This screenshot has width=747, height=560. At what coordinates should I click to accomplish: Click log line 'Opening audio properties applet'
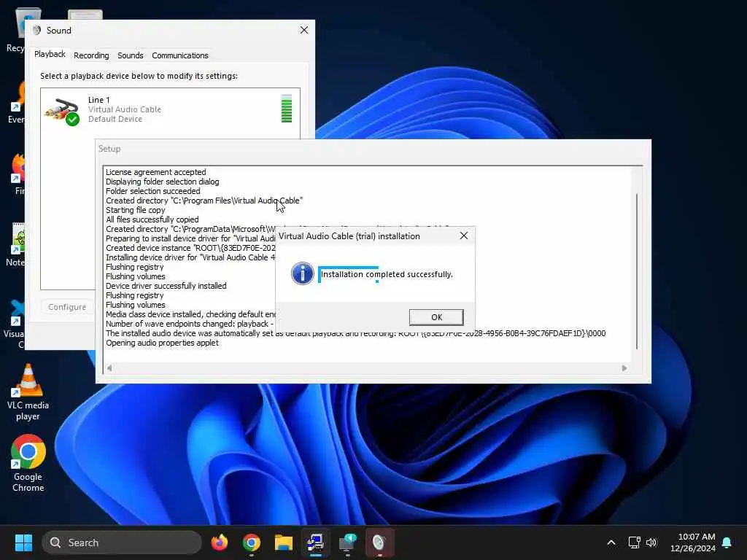click(x=162, y=343)
